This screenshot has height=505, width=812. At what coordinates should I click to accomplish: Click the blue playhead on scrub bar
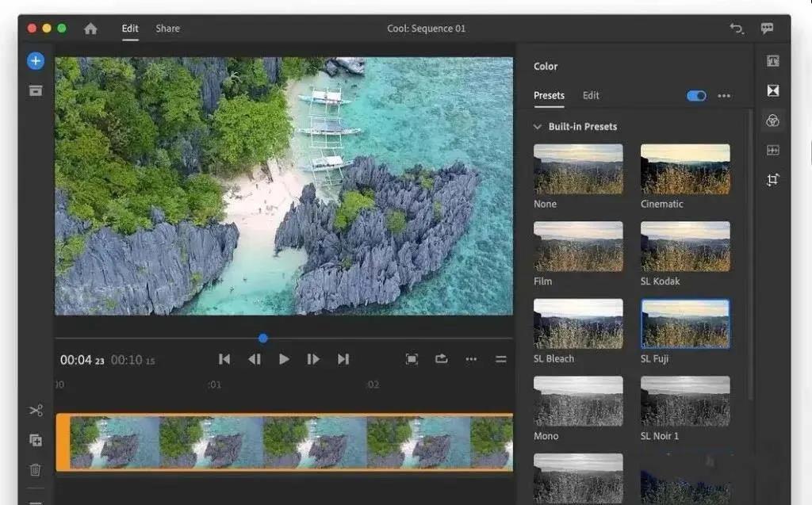pos(263,339)
